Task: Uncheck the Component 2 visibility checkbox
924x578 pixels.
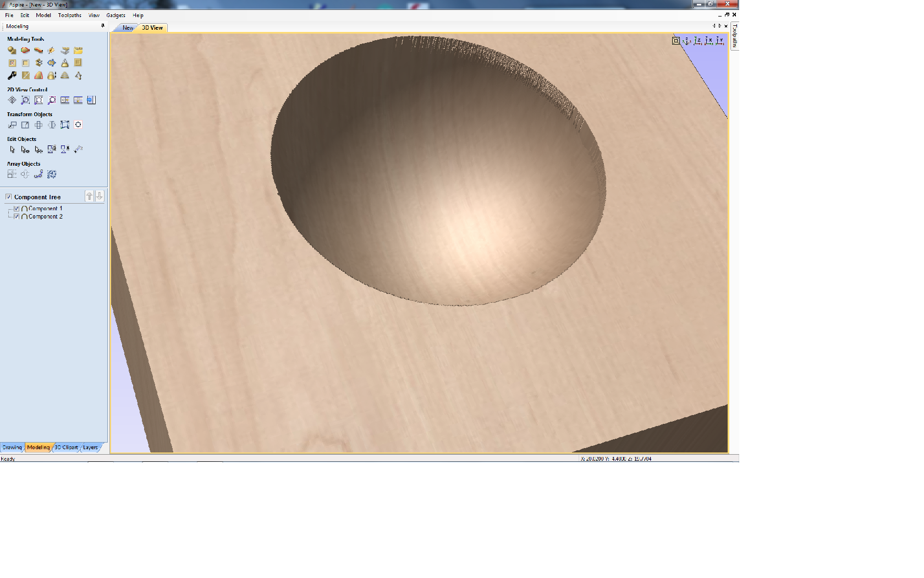Action: click(16, 216)
